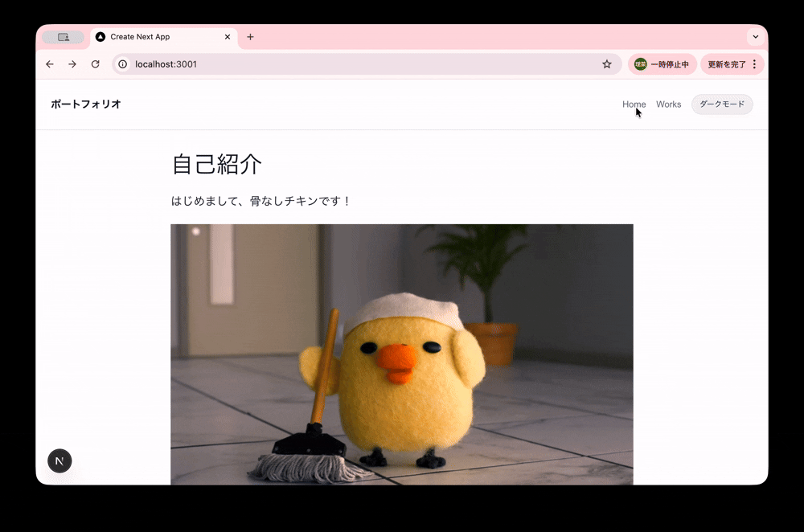Click the chick with mop photo
The width and height of the screenshot is (804, 532).
pos(402,354)
